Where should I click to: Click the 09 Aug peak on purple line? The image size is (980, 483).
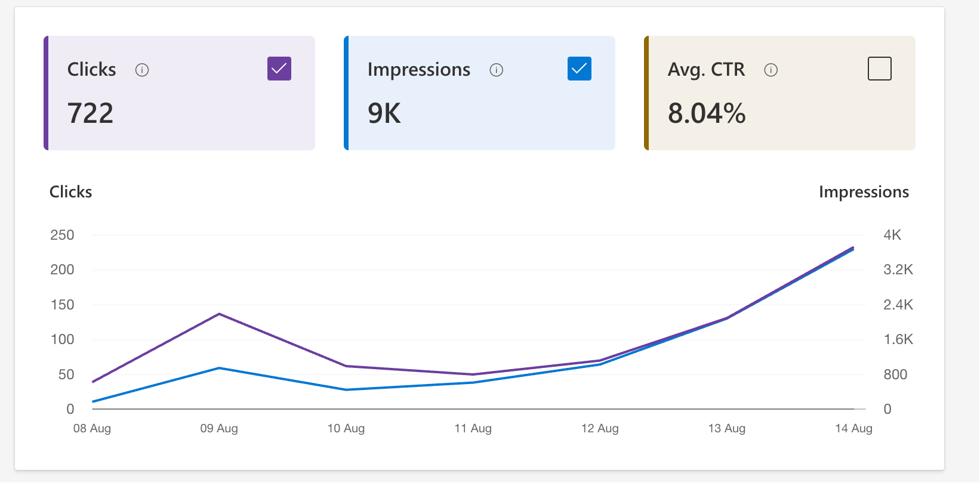pyautogui.click(x=220, y=314)
